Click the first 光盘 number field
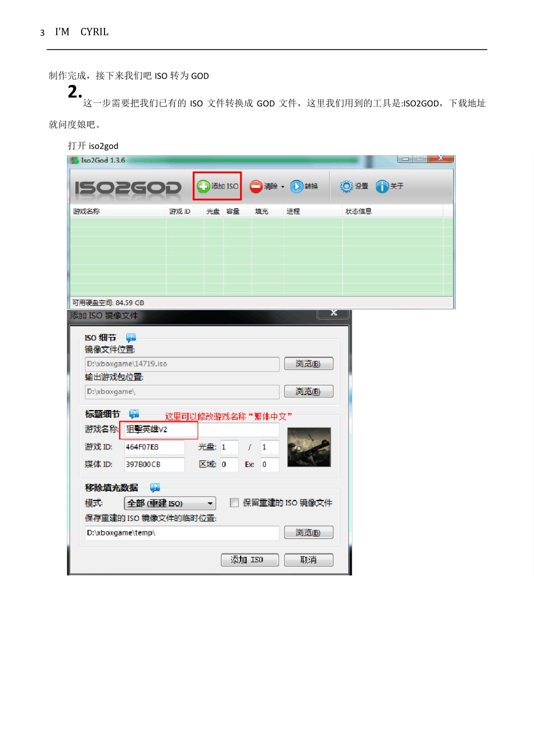534x756 pixels. (229, 447)
